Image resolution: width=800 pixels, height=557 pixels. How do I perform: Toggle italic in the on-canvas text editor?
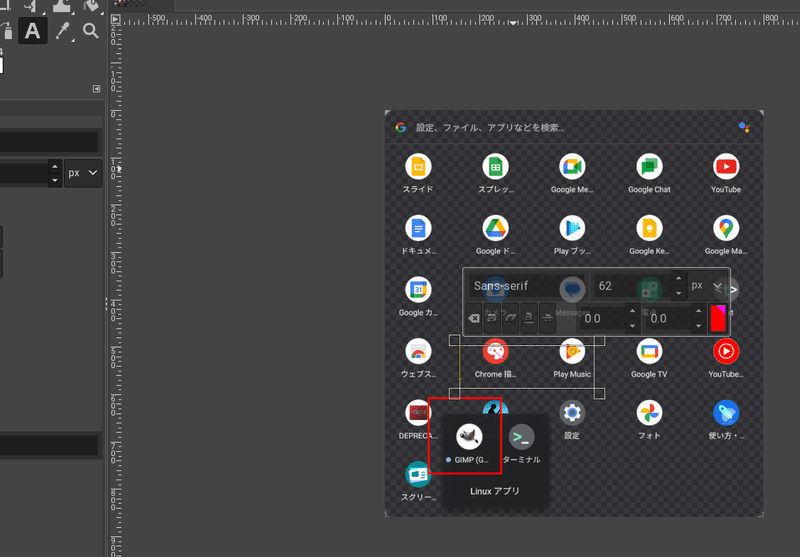click(511, 318)
